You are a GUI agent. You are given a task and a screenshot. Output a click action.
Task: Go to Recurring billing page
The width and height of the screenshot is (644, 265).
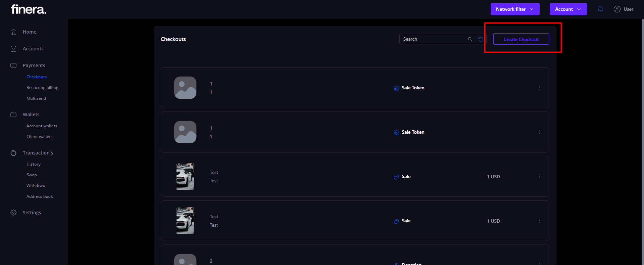42,88
